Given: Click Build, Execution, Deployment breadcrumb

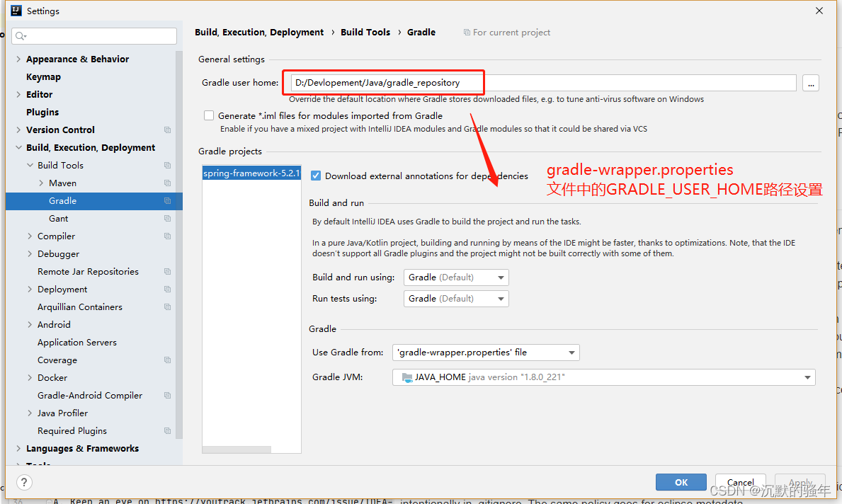Looking at the screenshot, I should (x=259, y=32).
